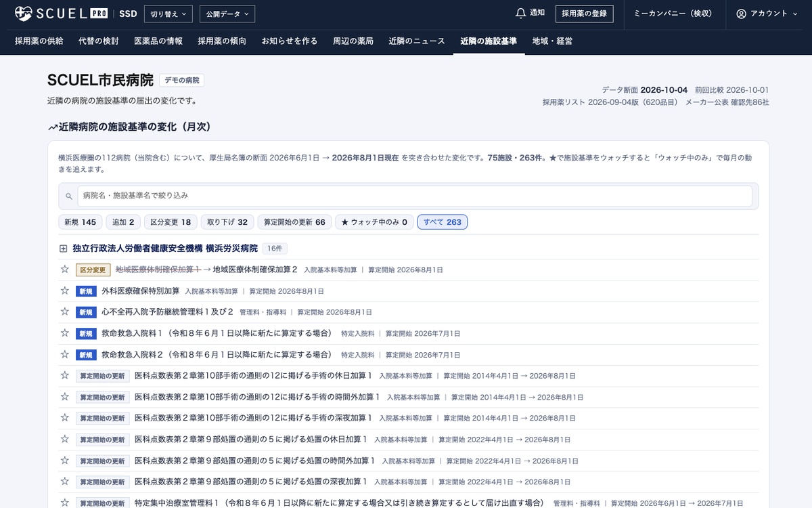
Task: Click the SCUEL市民病院 title
Action: (x=100, y=80)
